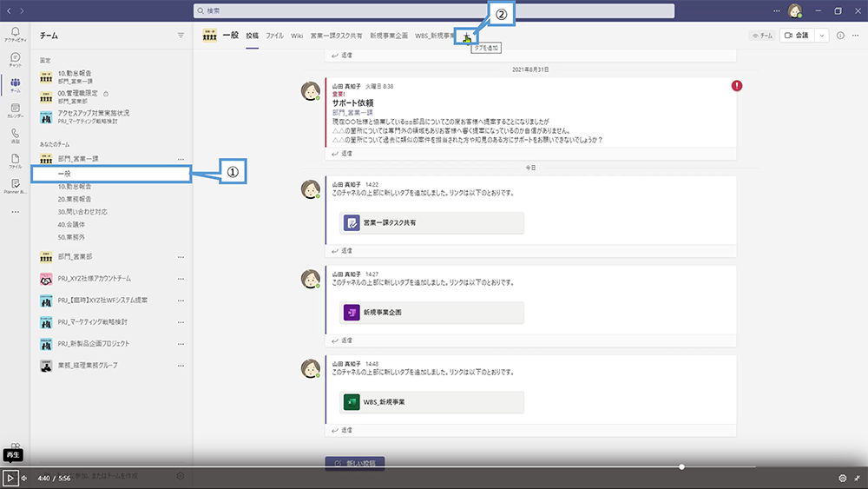Reply to the 14:22 post
This screenshot has height=489, width=868.
click(341, 251)
